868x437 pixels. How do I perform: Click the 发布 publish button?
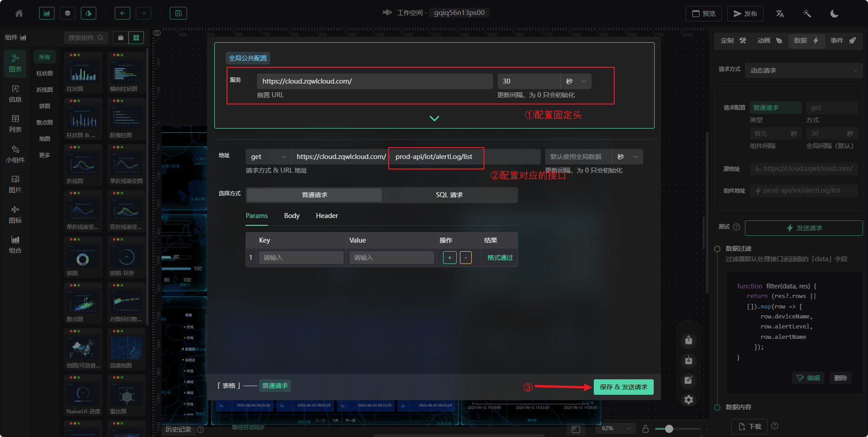(745, 14)
